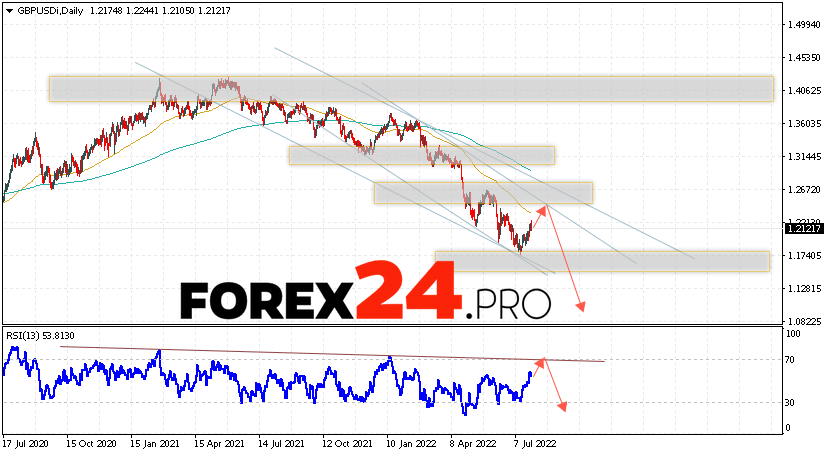Click the RSI scale value 100
Screen dimensions: 828x455
pos(793,334)
